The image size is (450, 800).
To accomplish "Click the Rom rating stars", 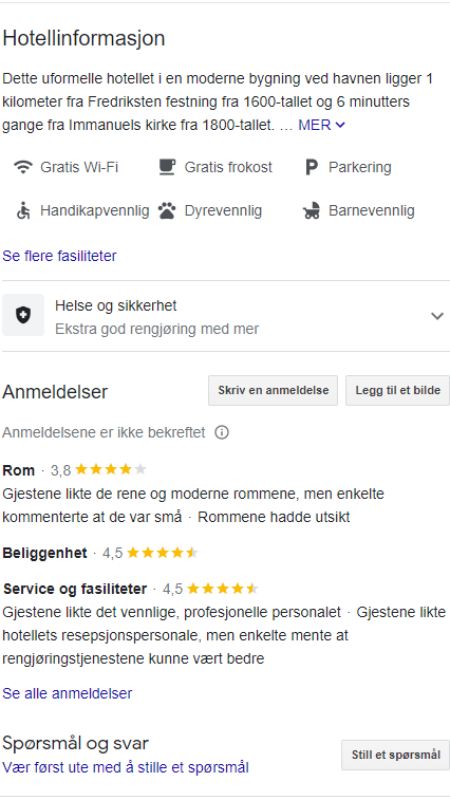I will point(110,469).
